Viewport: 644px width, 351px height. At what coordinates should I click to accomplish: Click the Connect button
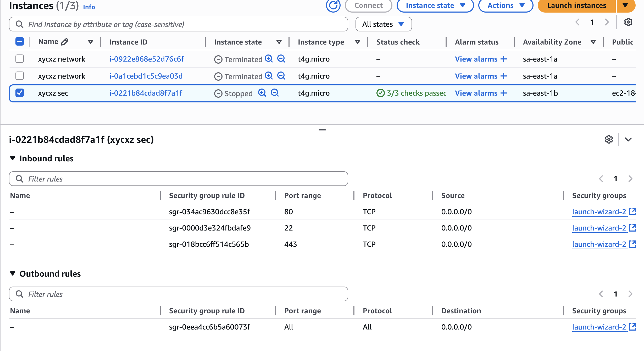(x=368, y=5)
